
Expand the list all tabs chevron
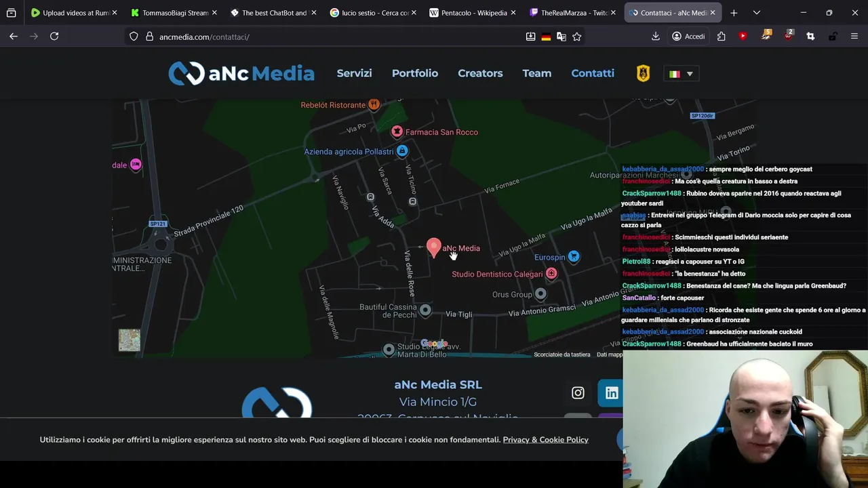[757, 13]
